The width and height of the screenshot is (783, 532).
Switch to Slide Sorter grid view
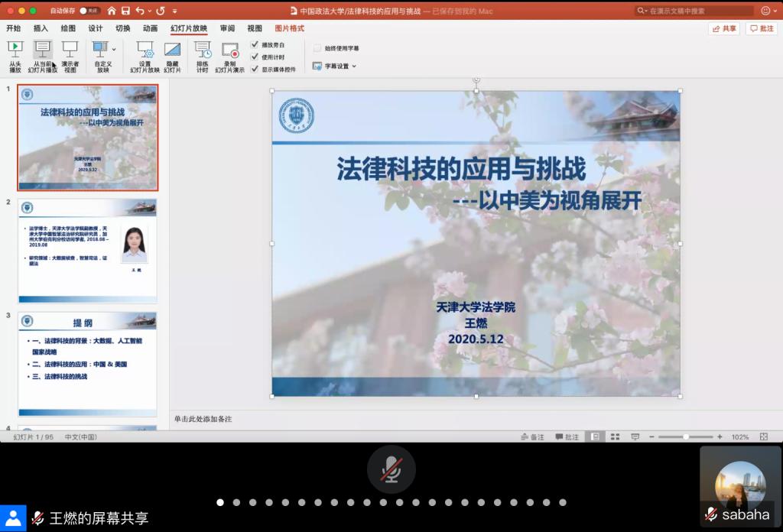tap(616, 436)
